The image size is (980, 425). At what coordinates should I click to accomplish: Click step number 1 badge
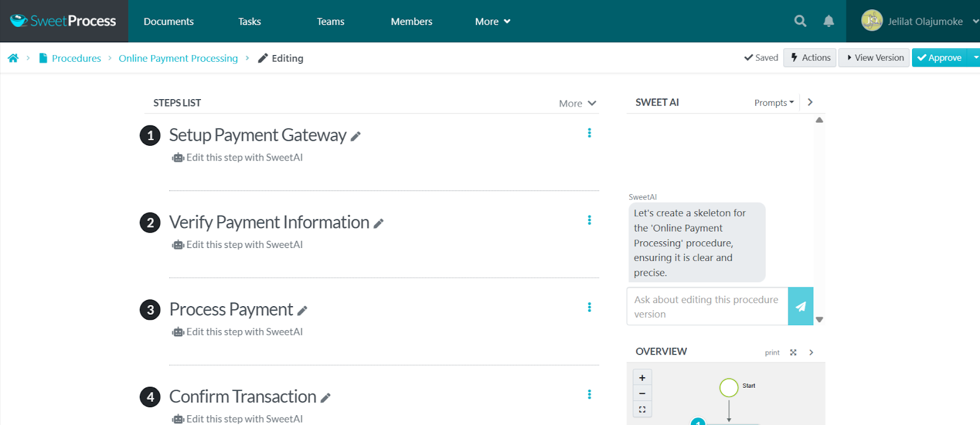pyautogui.click(x=150, y=135)
